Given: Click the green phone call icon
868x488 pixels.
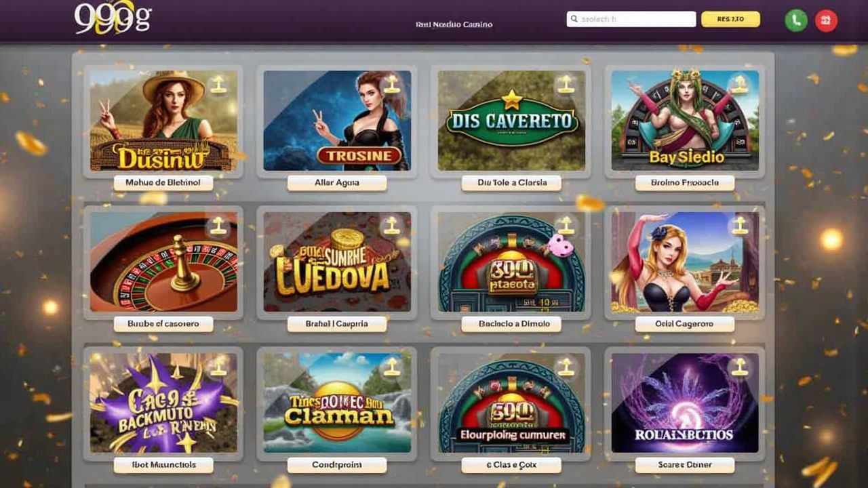Looking at the screenshot, I should (x=795, y=20).
